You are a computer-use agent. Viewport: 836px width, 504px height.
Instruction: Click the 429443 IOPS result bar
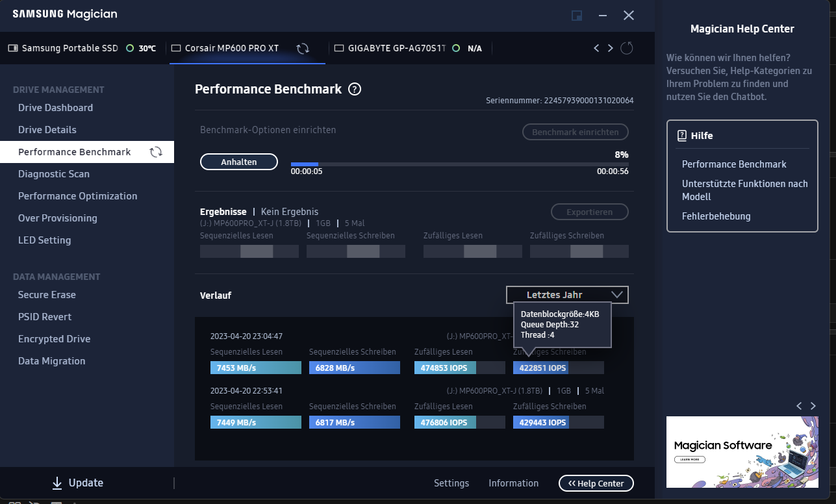[x=559, y=422]
